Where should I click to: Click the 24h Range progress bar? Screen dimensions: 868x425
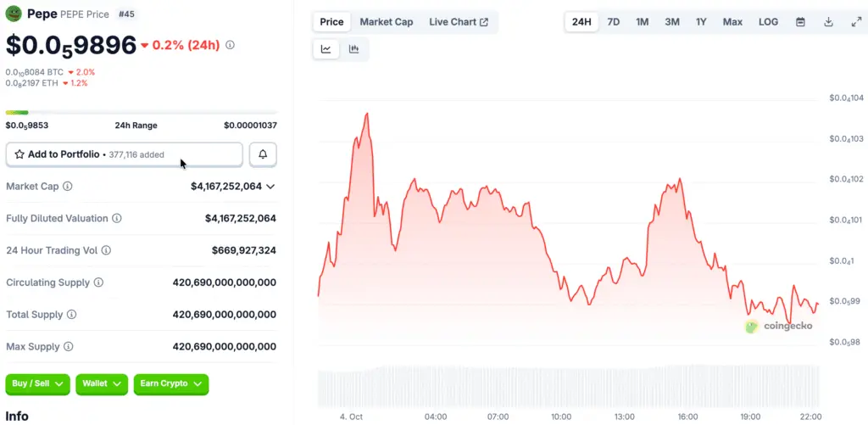[x=141, y=112]
